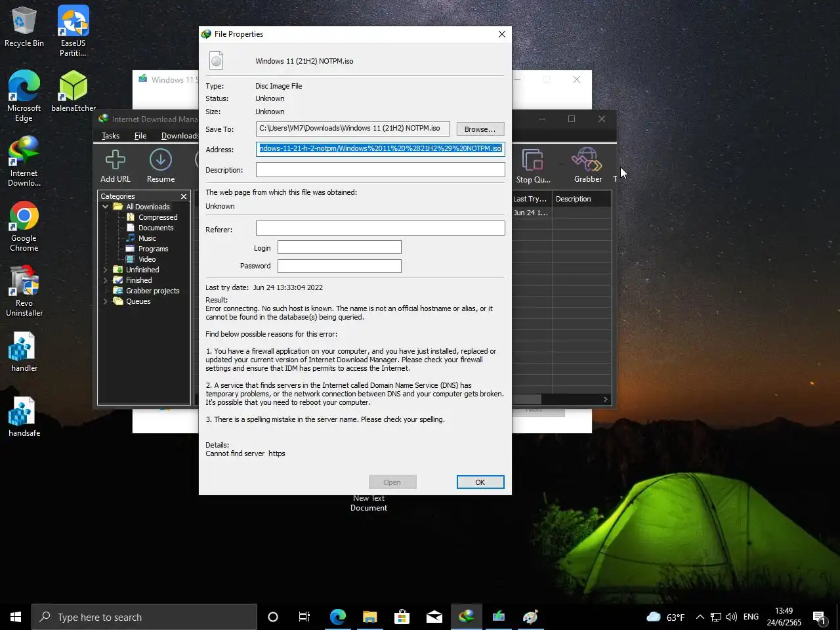Expand the Unfinished category

point(106,270)
